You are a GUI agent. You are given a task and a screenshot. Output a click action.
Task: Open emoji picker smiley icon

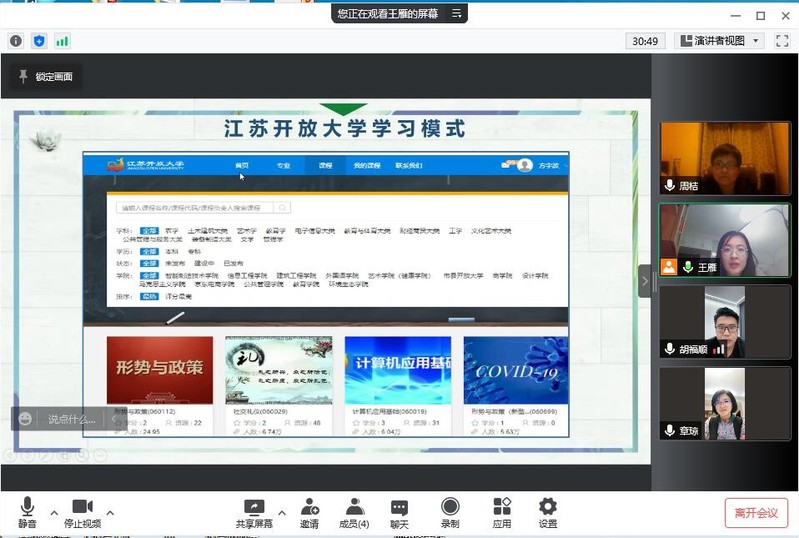[x=25, y=419]
